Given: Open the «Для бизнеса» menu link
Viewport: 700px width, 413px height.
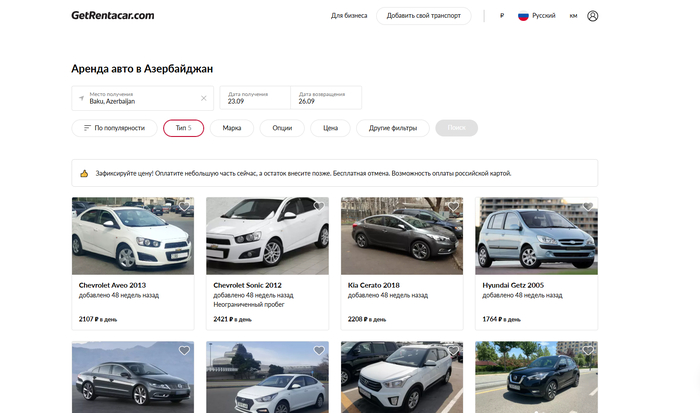Looking at the screenshot, I should tap(349, 16).
